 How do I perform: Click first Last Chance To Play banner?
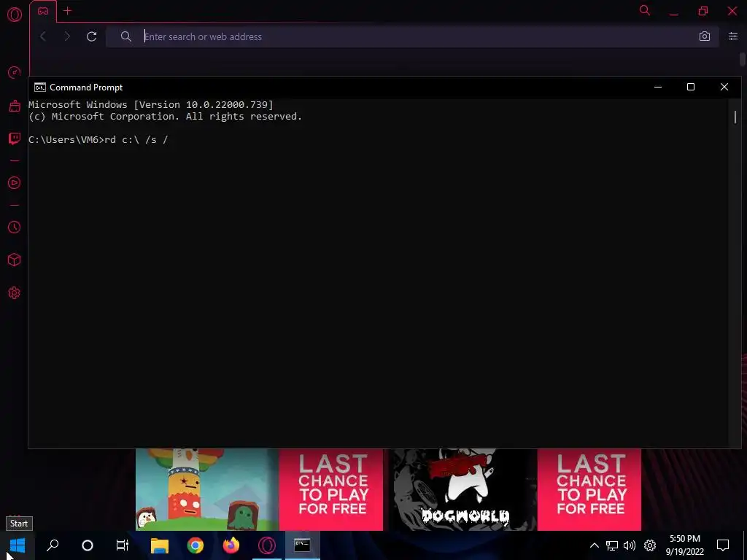point(331,489)
